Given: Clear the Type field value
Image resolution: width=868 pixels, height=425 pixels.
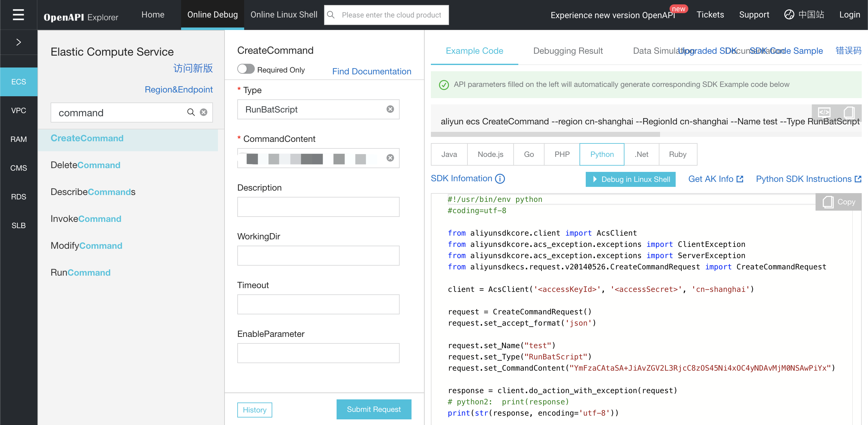Looking at the screenshot, I should [390, 109].
